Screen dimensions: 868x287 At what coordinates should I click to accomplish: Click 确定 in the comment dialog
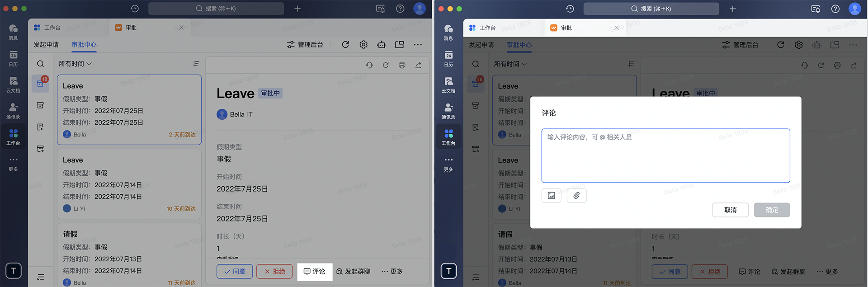tap(772, 210)
